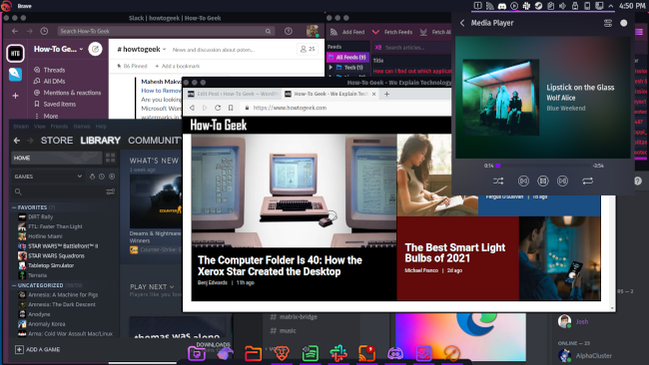649x365 pixels.
Task: Show pinned items in Slack channel
Action: (132, 66)
